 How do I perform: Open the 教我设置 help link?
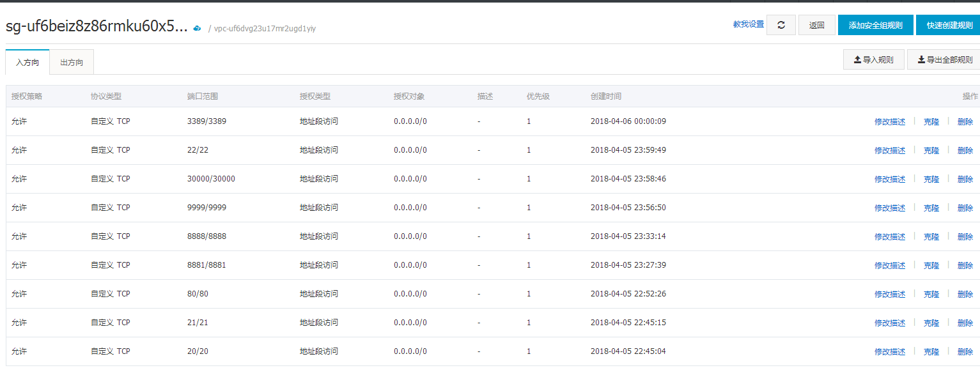click(748, 24)
